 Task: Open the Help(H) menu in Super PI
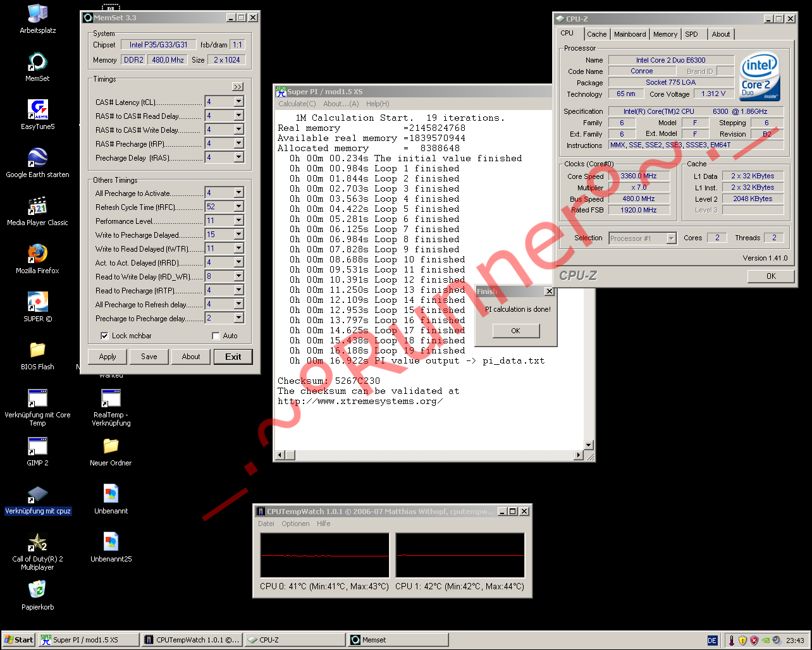point(378,104)
